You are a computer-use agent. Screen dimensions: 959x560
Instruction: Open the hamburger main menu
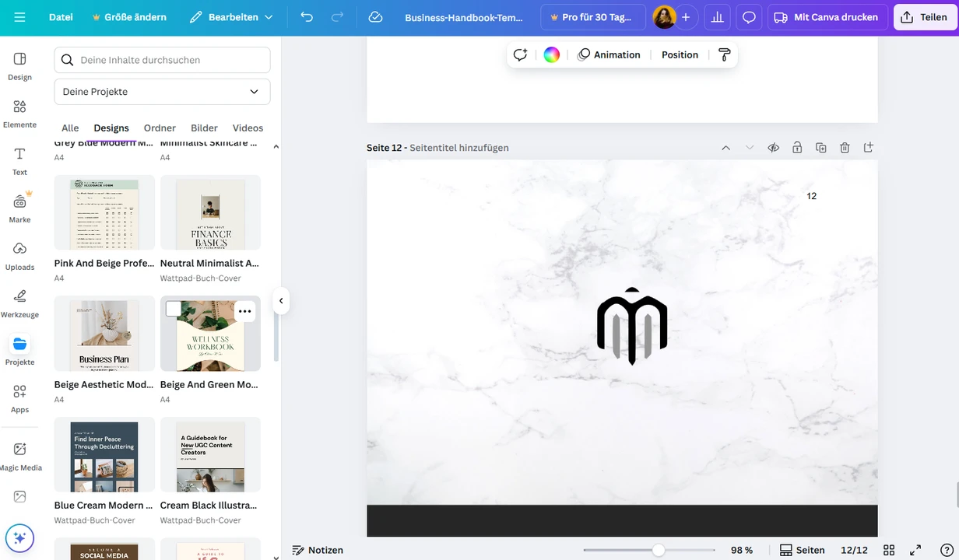click(x=19, y=17)
